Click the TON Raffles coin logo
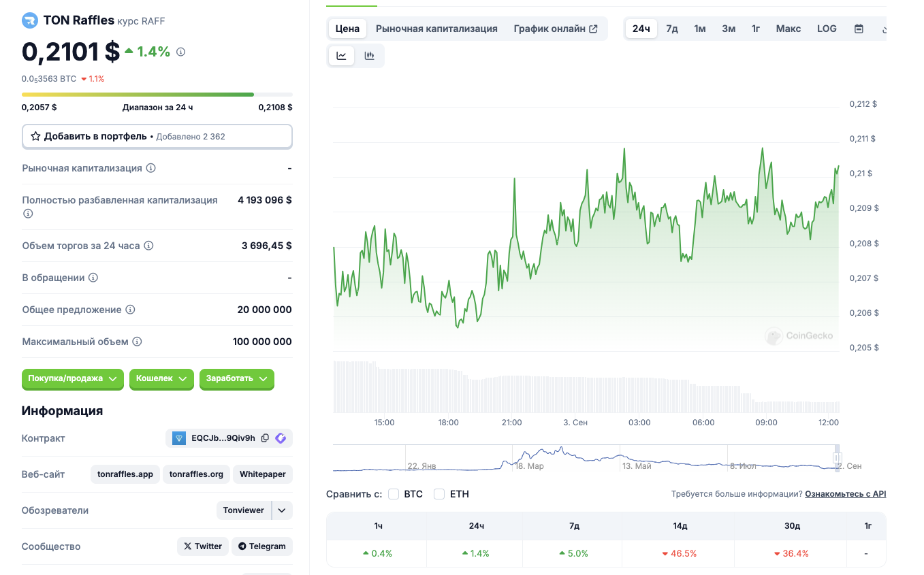The image size is (924, 575). click(x=30, y=20)
